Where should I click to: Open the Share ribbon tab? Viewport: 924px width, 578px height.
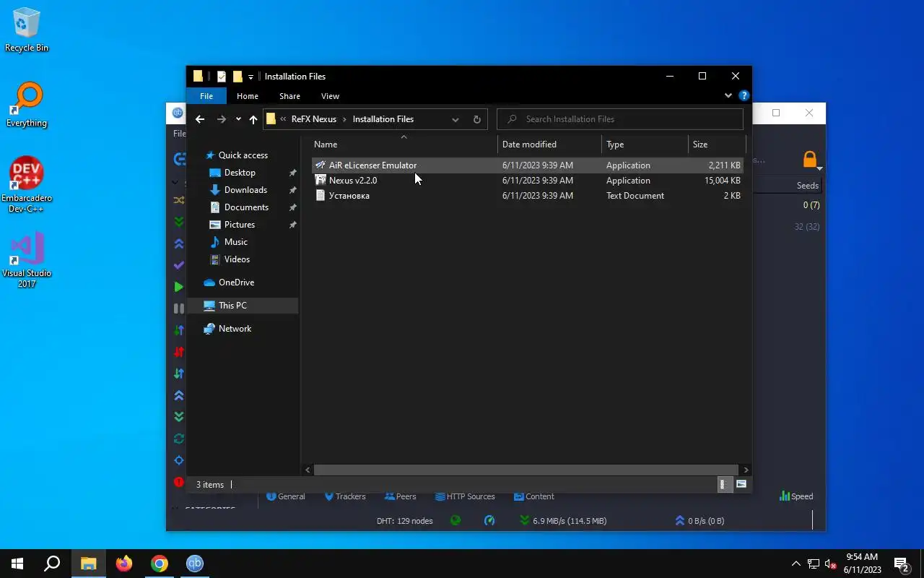point(289,96)
